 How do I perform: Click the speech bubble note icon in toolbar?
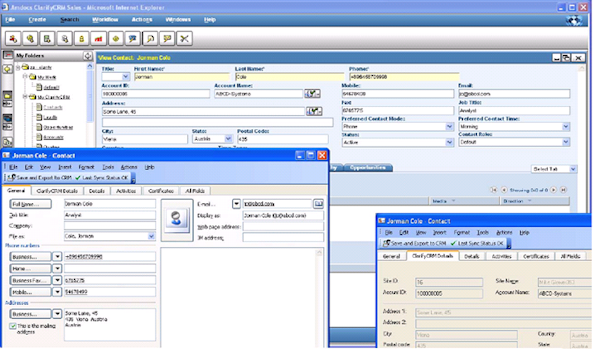167,39
